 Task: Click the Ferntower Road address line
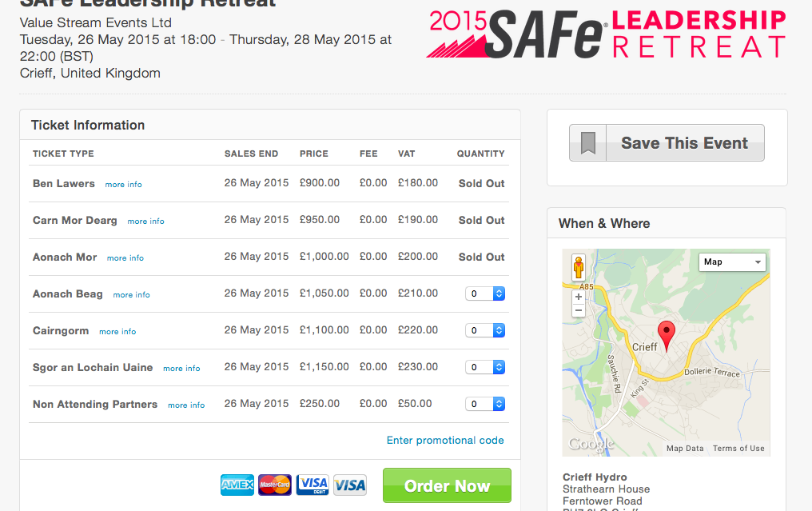(x=603, y=501)
